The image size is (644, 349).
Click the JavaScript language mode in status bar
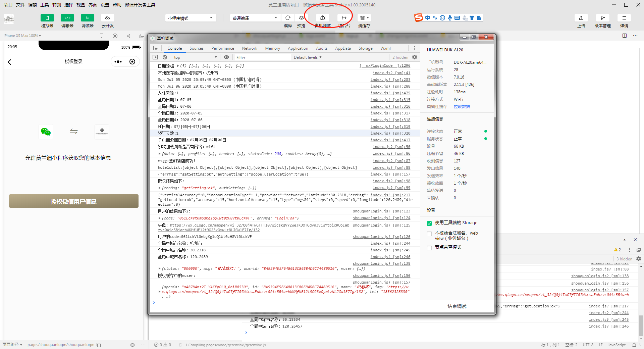(616, 345)
